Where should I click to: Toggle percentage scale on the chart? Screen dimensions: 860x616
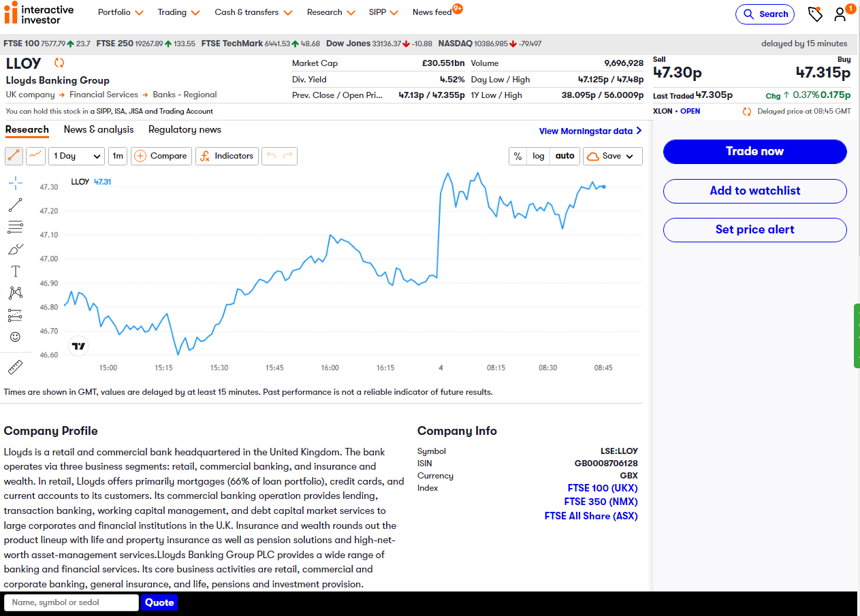[x=517, y=156]
